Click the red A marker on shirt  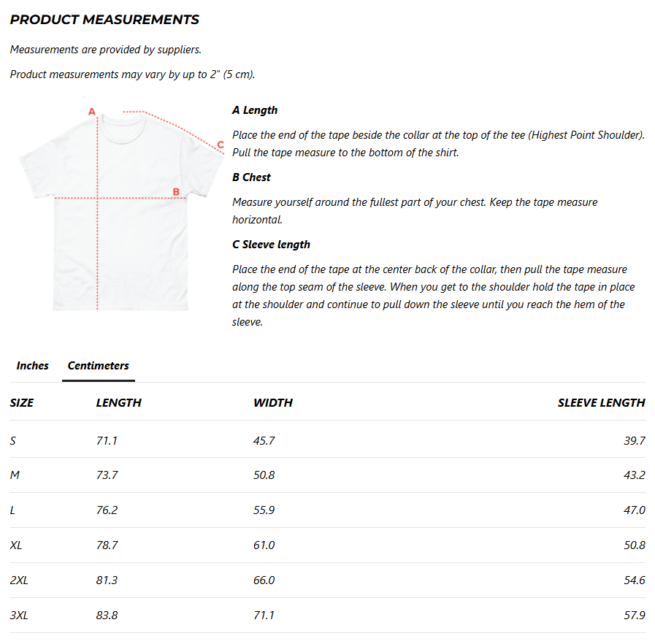[x=92, y=112]
